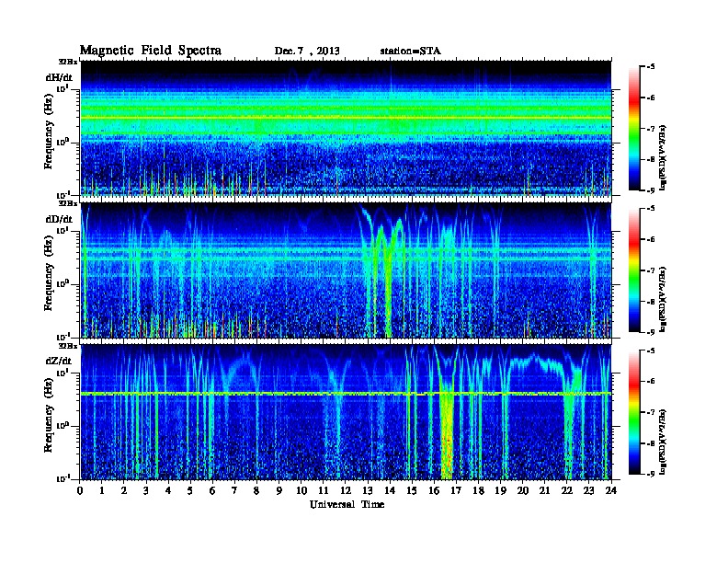Click hour tick label '8' on time axis
Screen dimensions: 728x563
tap(257, 490)
